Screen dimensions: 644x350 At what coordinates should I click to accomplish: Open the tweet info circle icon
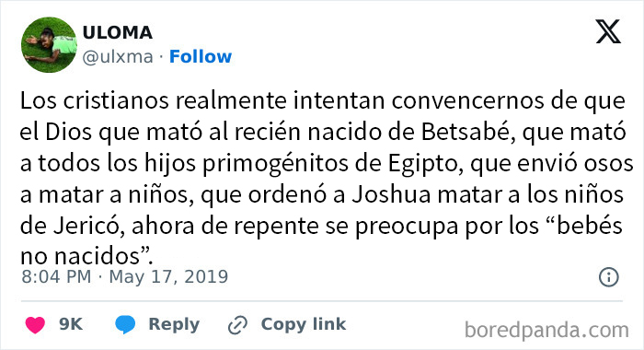tap(609, 277)
